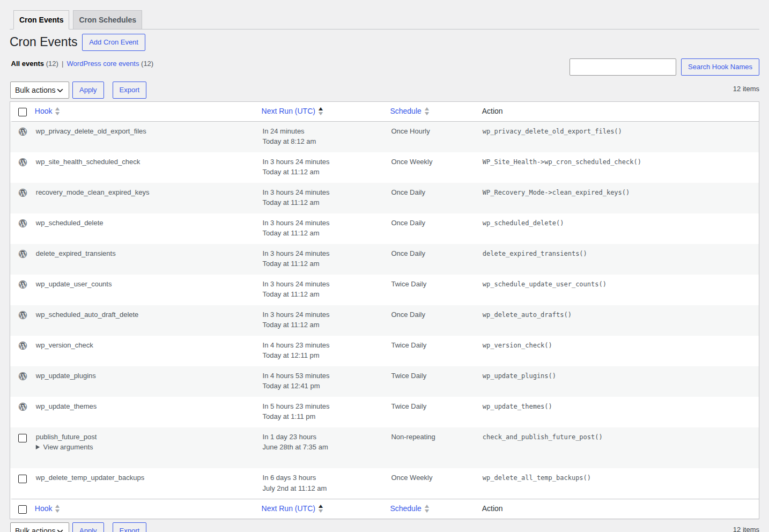This screenshot has width=769, height=532.
Task: Click the WP_Site_Health->wp_cron_scheduled_check() action
Action: [x=561, y=162]
